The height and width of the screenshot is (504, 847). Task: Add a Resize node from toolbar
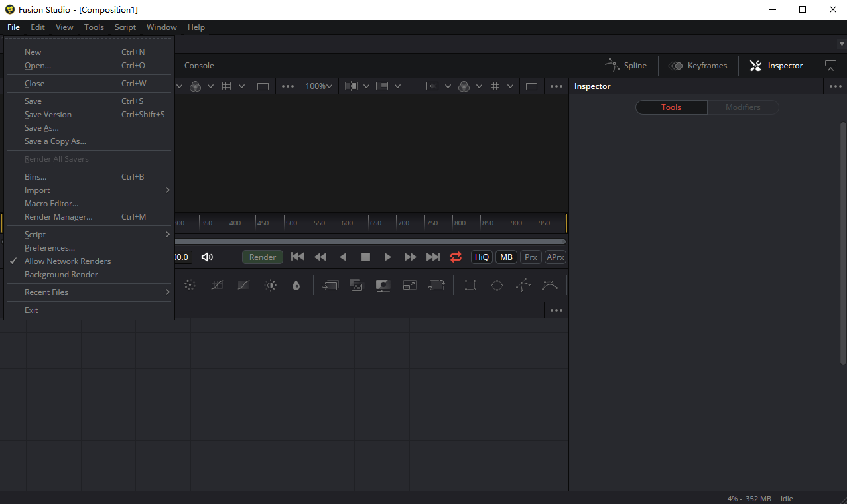(410, 285)
